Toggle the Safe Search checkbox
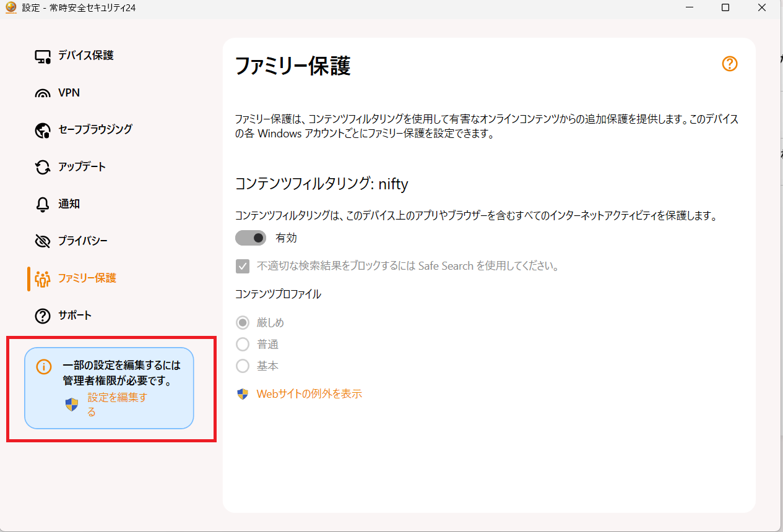 (242, 265)
